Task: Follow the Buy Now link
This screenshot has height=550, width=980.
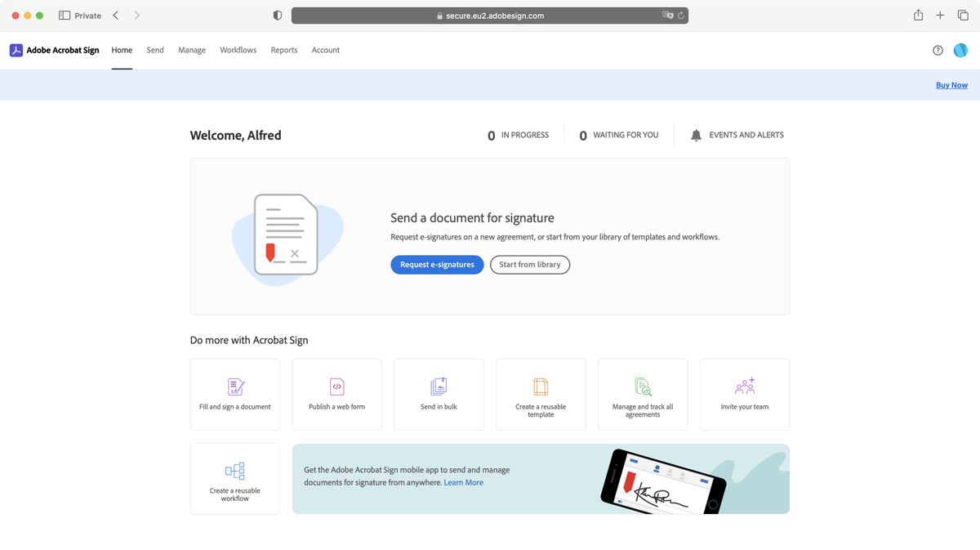Action: pos(951,85)
